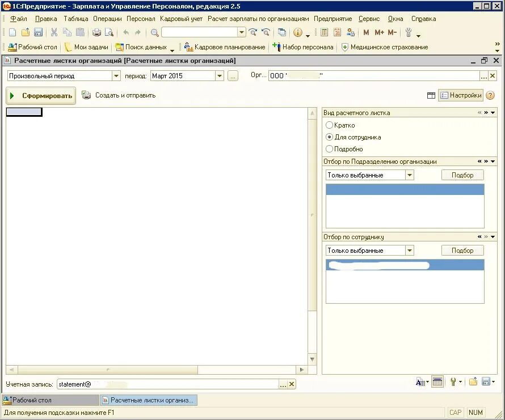Click the info Help icon in toolbar
The width and height of the screenshot is (505, 420).
pyautogui.click(x=298, y=32)
